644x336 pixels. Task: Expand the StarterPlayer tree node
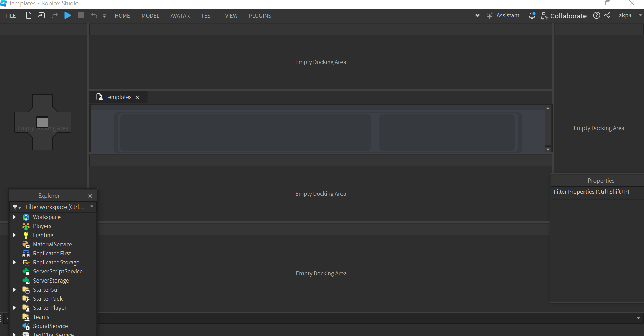(x=15, y=308)
